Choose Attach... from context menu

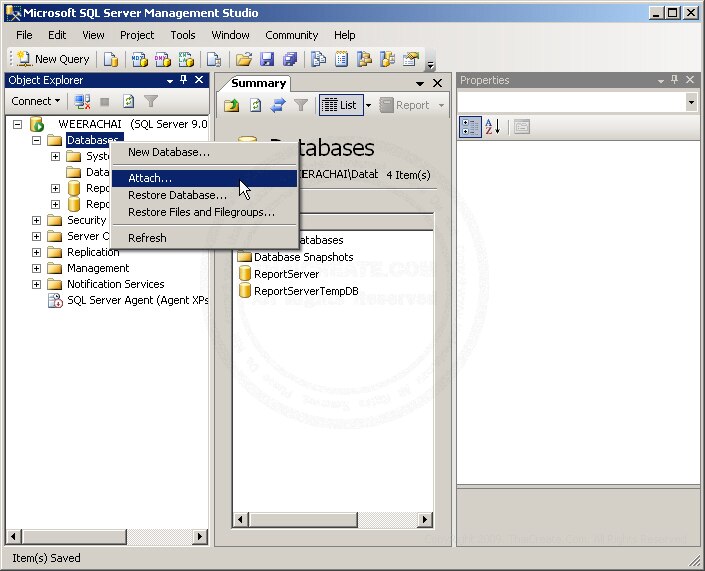205,178
